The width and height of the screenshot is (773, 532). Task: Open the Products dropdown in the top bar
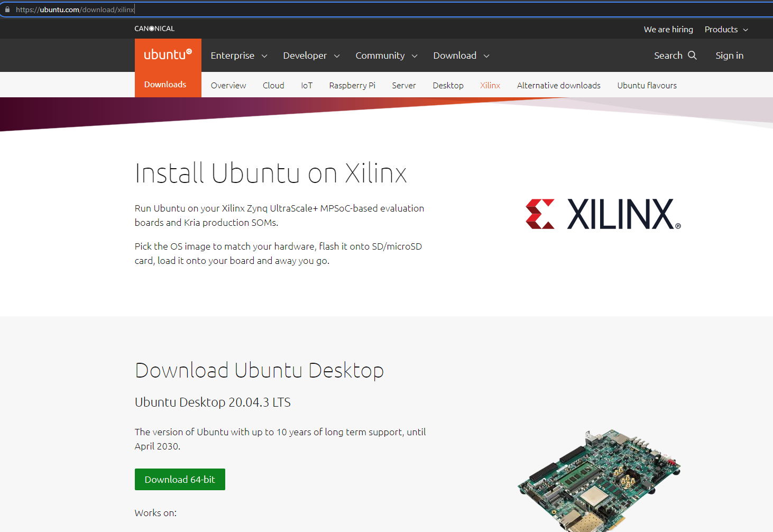(x=726, y=30)
